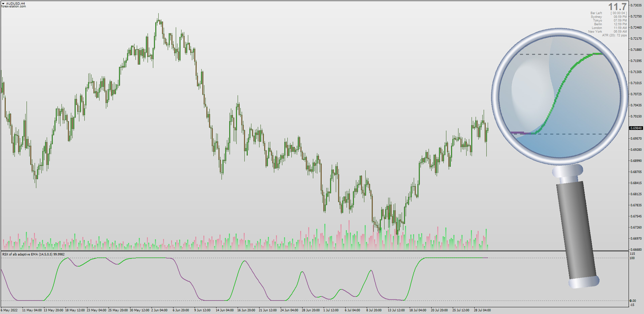Click the 25 May 20:00 time label
Image resolution: width=644 pixels, height=314 pixels.
(x=118, y=310)
